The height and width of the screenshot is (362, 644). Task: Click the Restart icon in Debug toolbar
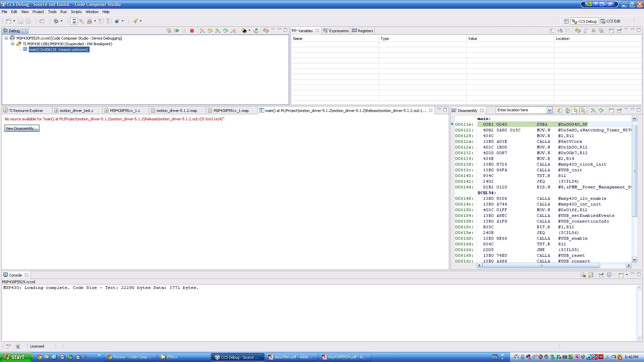256,31
